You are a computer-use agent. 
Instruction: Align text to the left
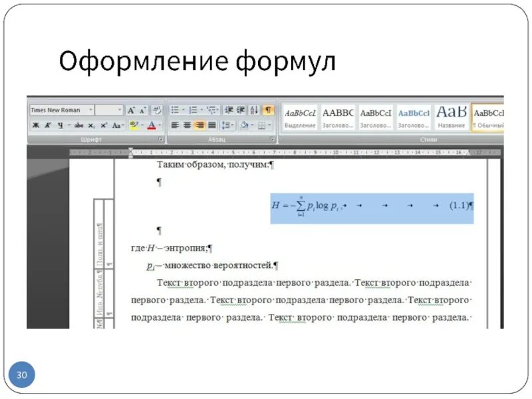[x=175, y=125]
